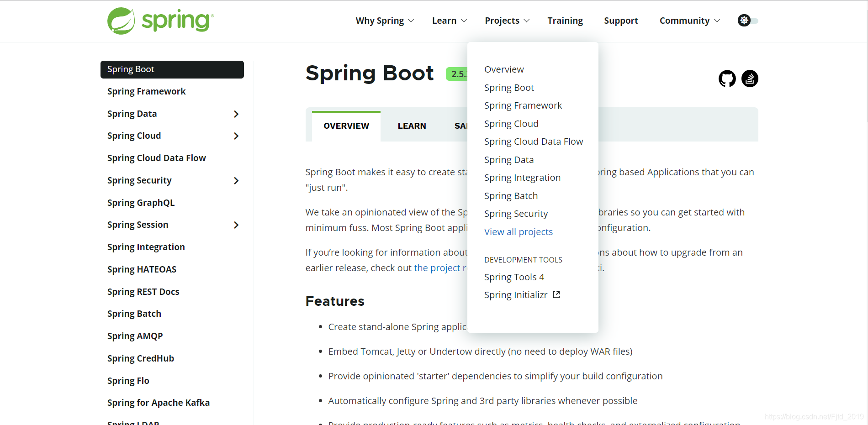Image resolution: width=868 pixels, height=425 pixels.
Task: Open Spring REST Docs in the sidebar
Action: 143,292
